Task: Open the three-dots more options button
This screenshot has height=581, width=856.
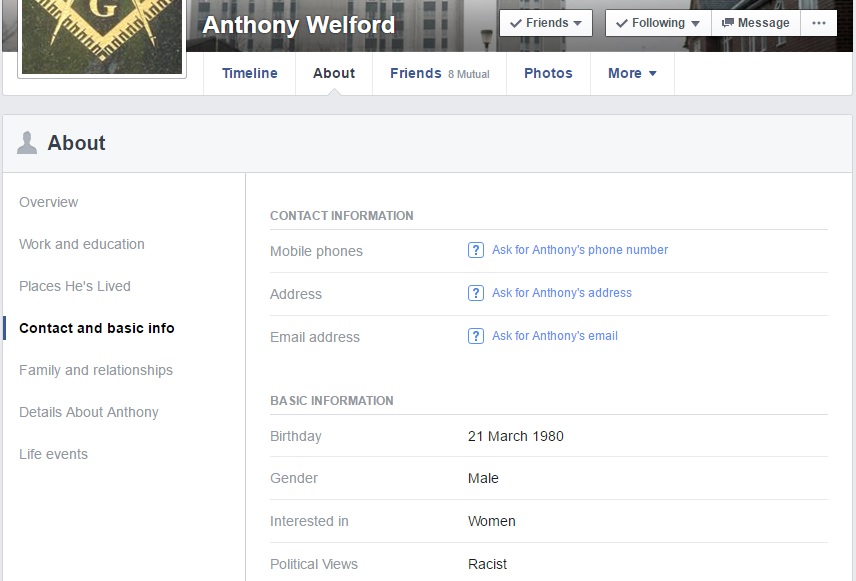Action: tap(819, 23)
